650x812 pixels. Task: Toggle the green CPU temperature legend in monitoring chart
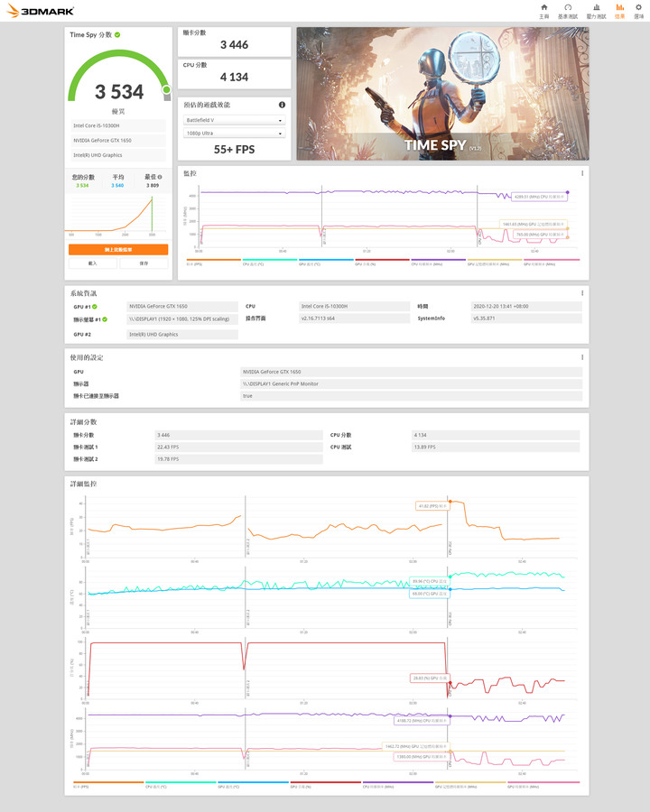pyautogui.click(x=270, y=262)
